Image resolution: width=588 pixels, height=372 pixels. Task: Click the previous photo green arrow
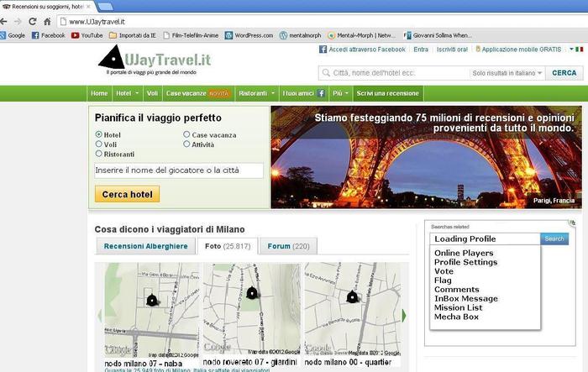[x=99, y=316]
